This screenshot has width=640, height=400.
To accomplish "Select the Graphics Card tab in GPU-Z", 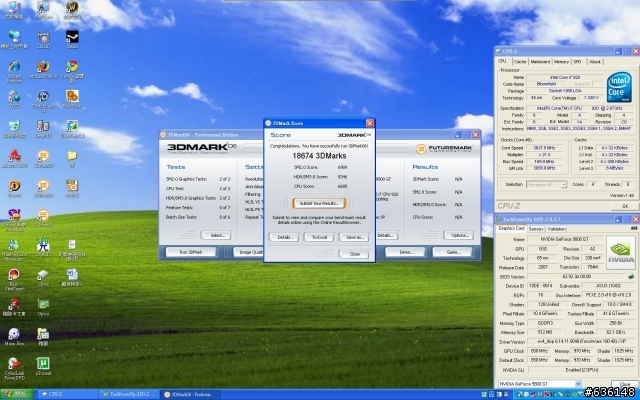I will pos(511,228).
